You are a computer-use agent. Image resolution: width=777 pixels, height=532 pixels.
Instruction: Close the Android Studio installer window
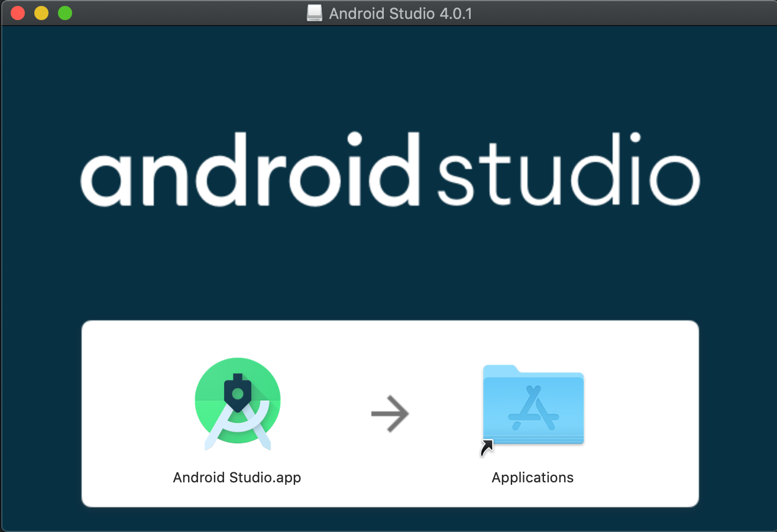click(x=18, y=13)
